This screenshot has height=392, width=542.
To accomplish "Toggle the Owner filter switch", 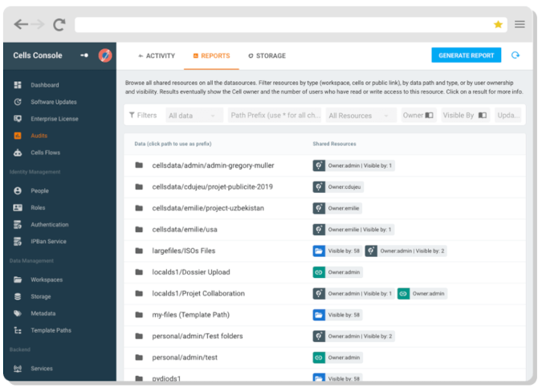I will coord(430,116).
